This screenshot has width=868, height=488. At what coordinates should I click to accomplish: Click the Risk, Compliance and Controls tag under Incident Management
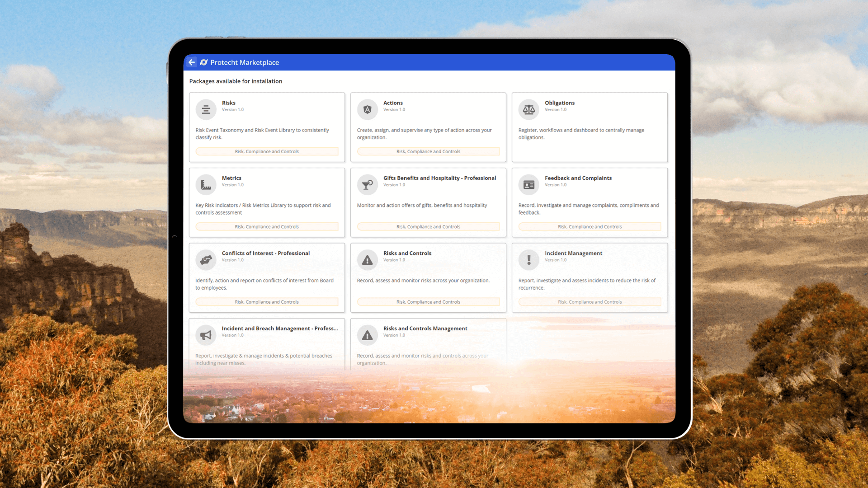[x=589, y=301]
